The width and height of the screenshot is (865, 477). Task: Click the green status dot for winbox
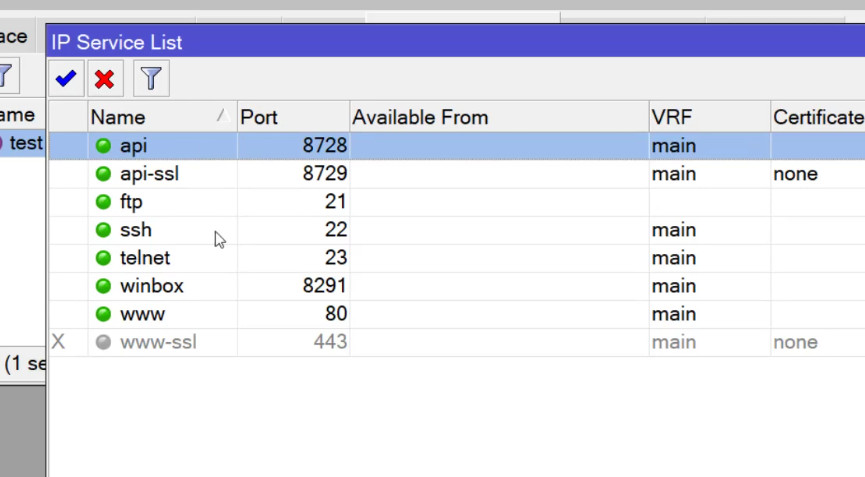pos(103,286)
